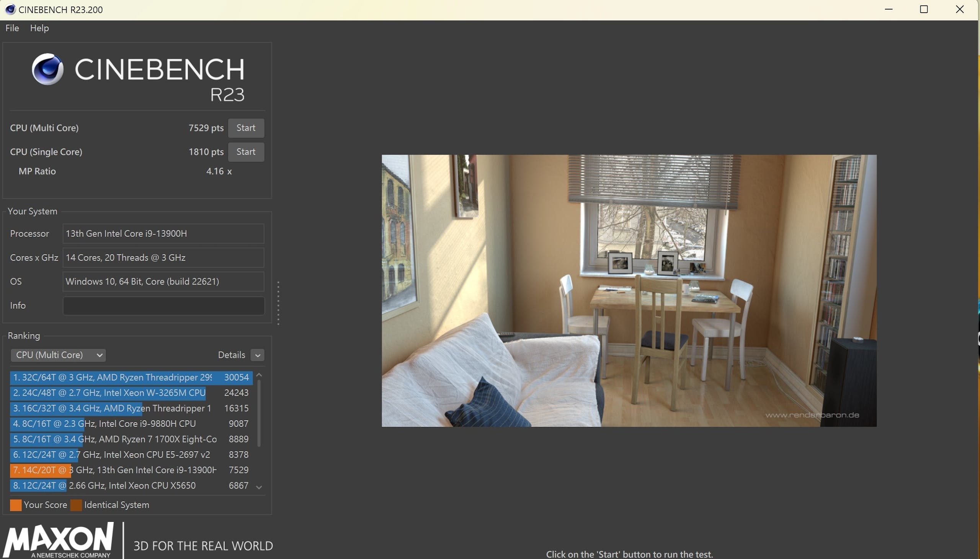Click the 3D FOR THE REAL WORLD tagline

tap(203, 546)
